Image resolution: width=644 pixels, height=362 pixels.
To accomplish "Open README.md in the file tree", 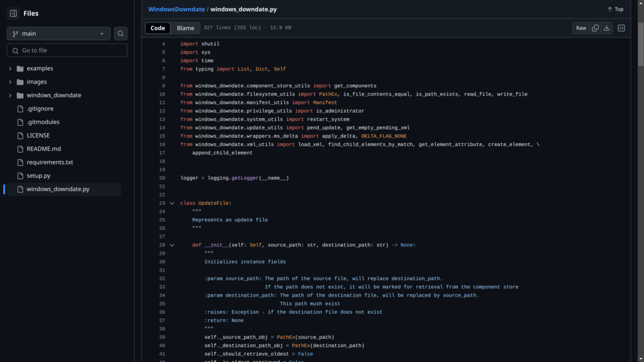I will tap(43, 149).
